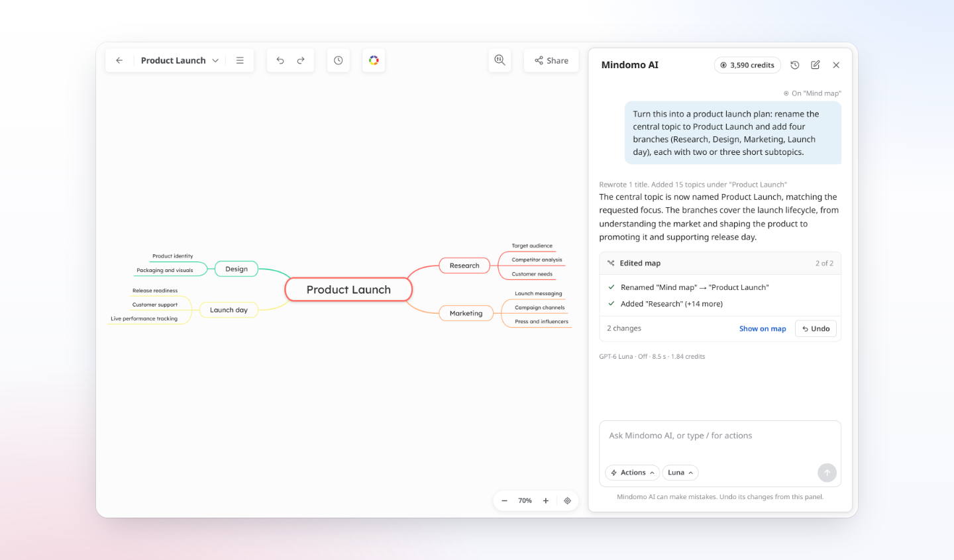Viewport: 954px width, 560px height.
Task: Click Show on map link
Action: pyautogui.click(x=763, y=328)
